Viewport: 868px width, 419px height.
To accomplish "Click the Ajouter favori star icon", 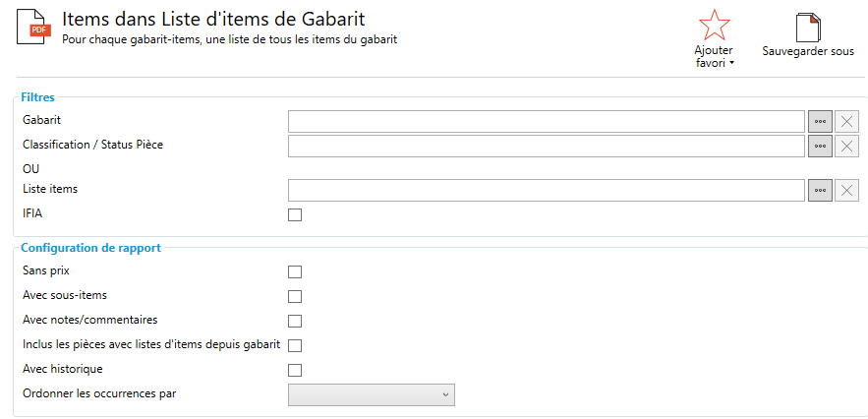I will 713,26.
